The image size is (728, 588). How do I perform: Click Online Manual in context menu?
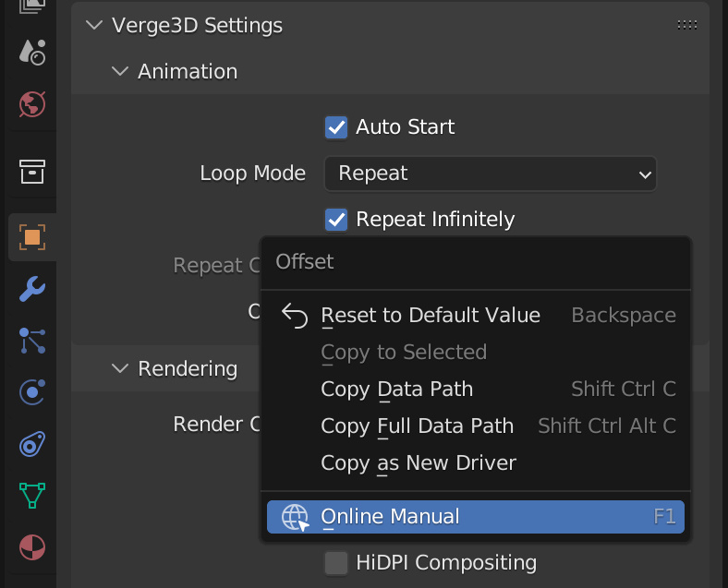[390, 517]
